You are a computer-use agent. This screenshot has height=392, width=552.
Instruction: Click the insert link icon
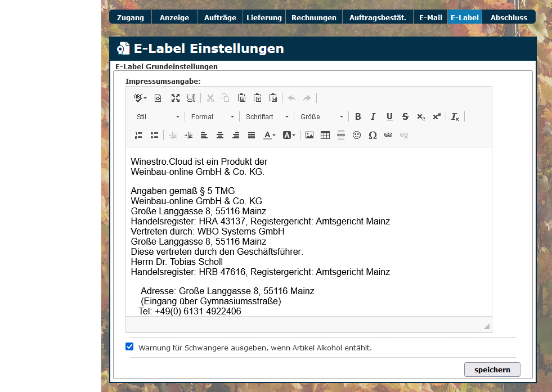(x=388, y=135)
